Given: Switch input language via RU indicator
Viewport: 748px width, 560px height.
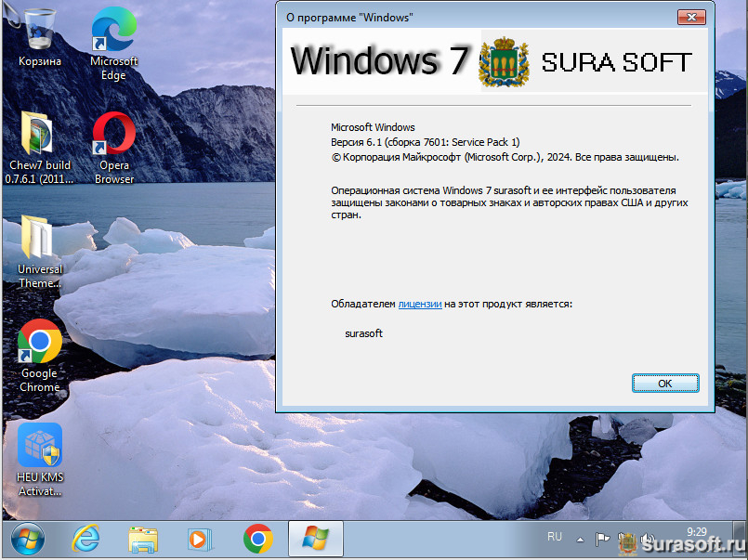Looking at the screenshot, I should pyautogui.click(x=555, y=537).
